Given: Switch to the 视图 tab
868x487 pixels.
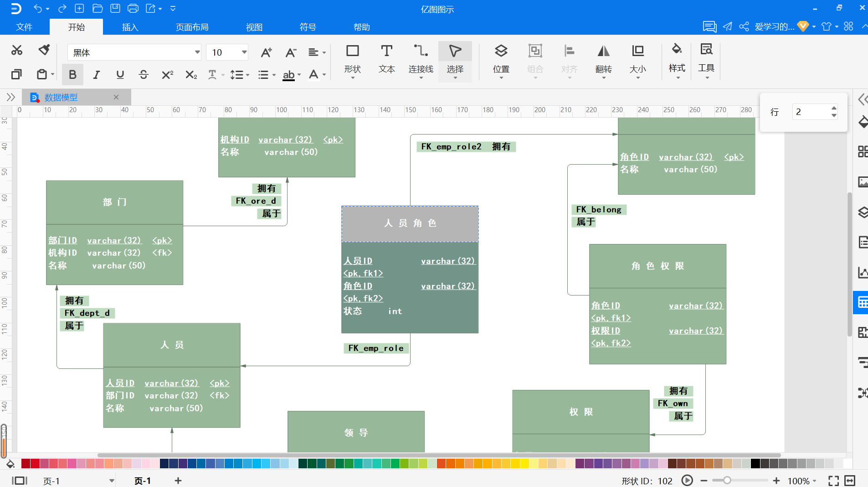Looking at the screenshot, I should [254, 27].
